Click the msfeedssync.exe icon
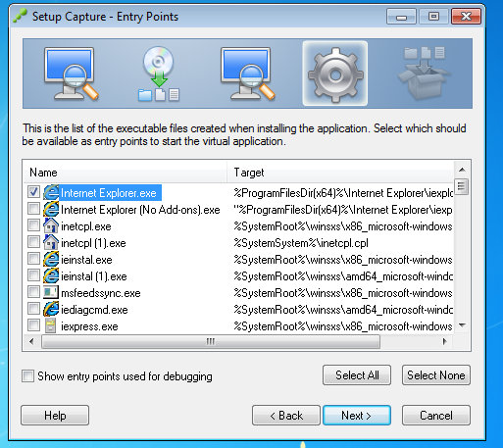This screenshot has width=503, height=448. click(51, 292)
